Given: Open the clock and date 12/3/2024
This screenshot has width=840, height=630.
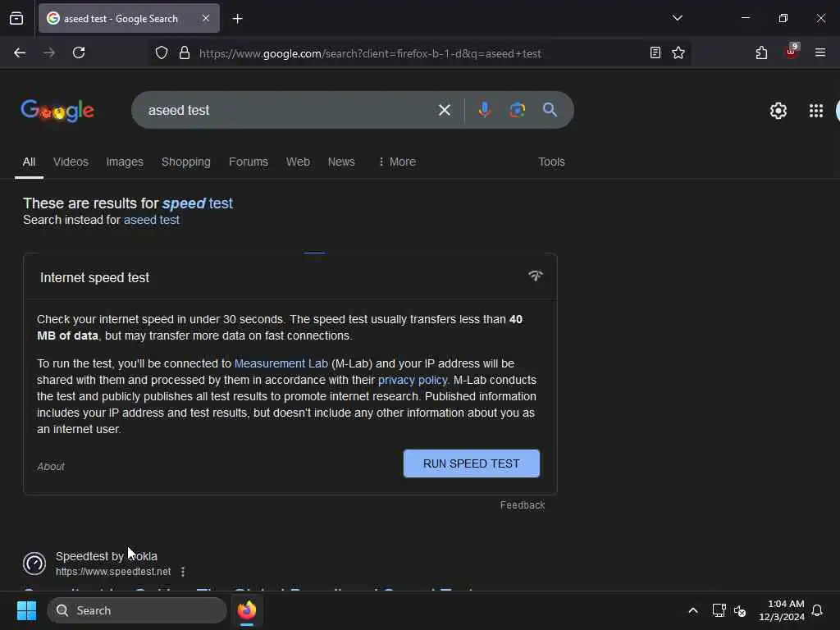Looking at the screenshot, I should 782,610.
